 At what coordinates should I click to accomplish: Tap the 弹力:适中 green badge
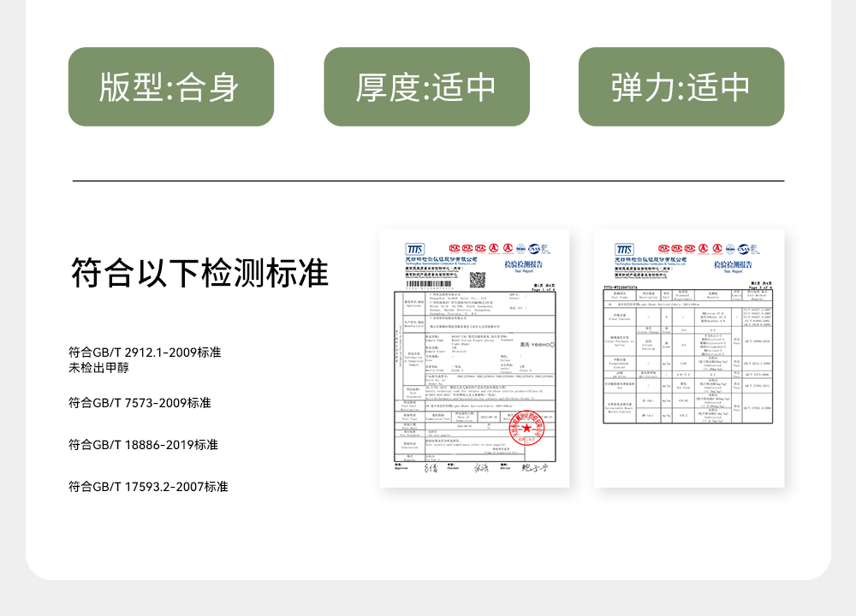[x=681, y=86]
